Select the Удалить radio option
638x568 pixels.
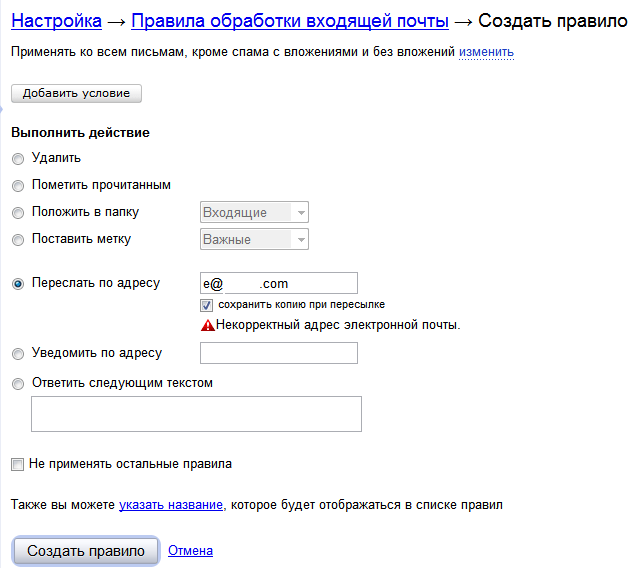(x=18, y=158)
